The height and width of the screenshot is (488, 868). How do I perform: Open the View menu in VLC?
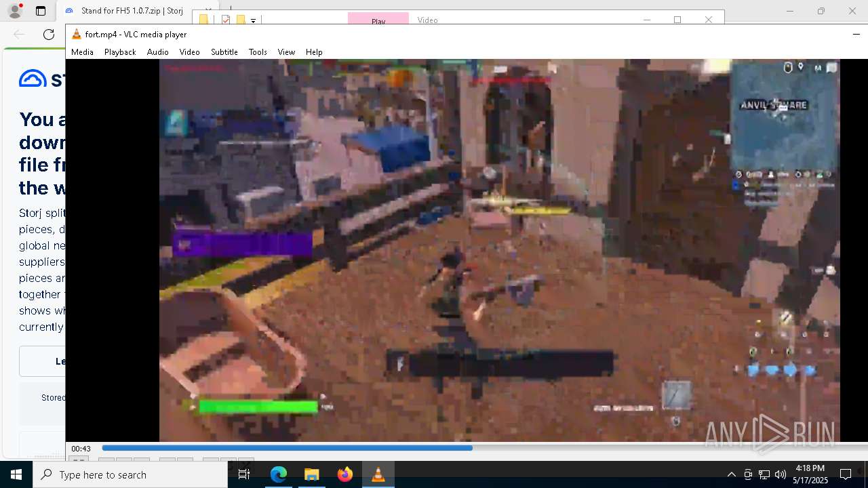[286, 52]
